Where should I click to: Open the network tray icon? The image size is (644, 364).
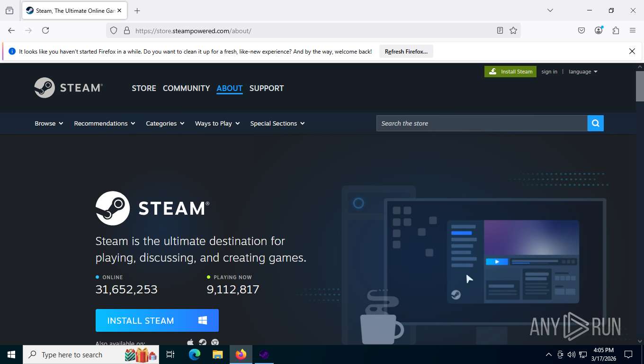coord(583,355)
